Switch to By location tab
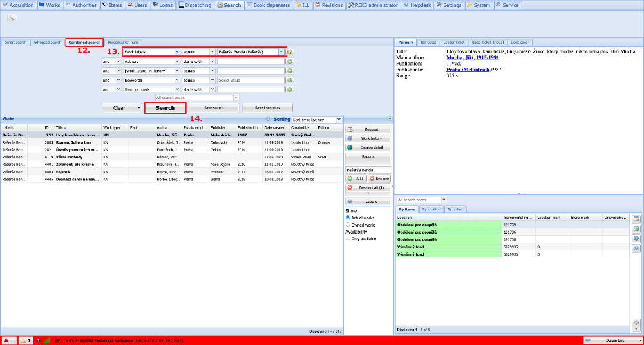The width and height of the screenshot is (644, 345). click(431, 209)
